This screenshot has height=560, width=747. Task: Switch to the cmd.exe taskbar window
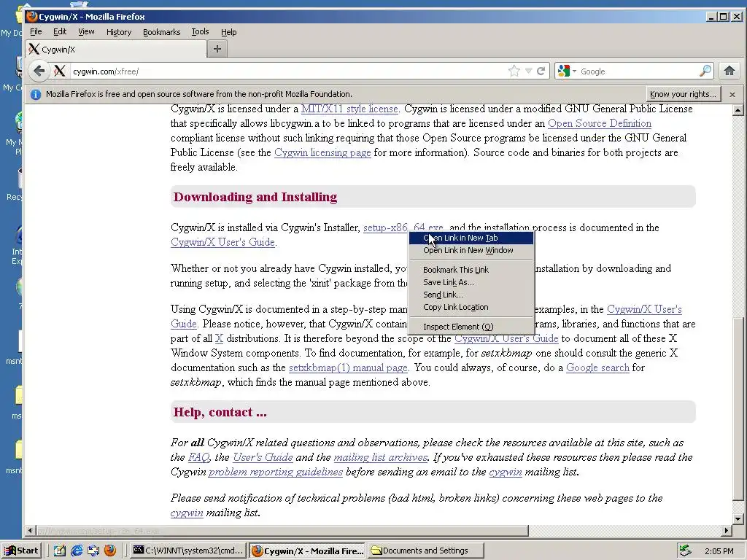tap(188, 551)
